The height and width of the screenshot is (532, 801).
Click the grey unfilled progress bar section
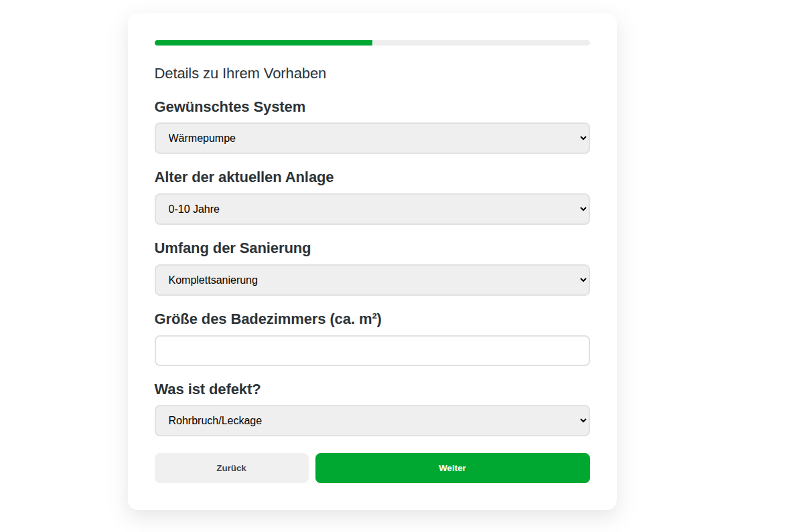coord(481,43)
